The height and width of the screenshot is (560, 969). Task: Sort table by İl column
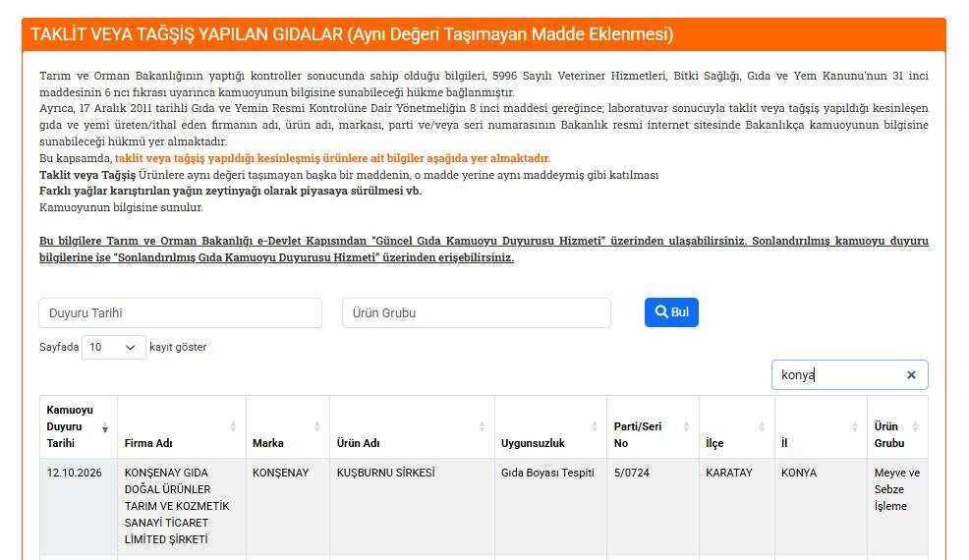(821, 426)
